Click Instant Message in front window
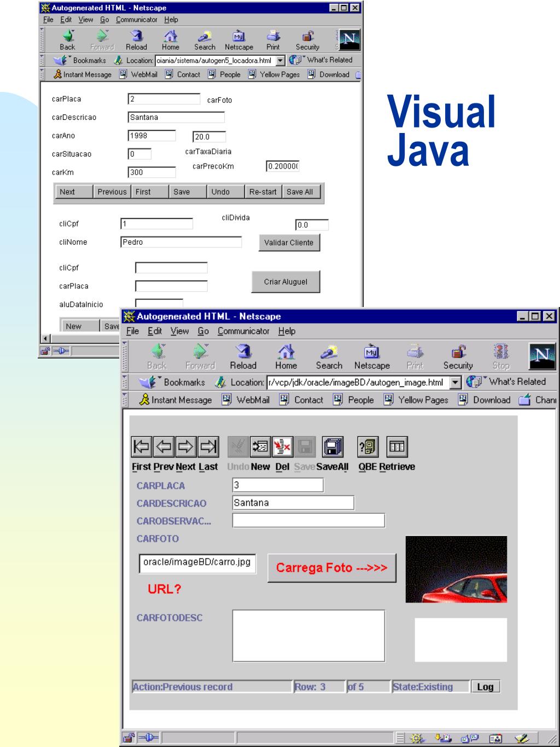Screen dimensions: 560x747 [176, 400]
